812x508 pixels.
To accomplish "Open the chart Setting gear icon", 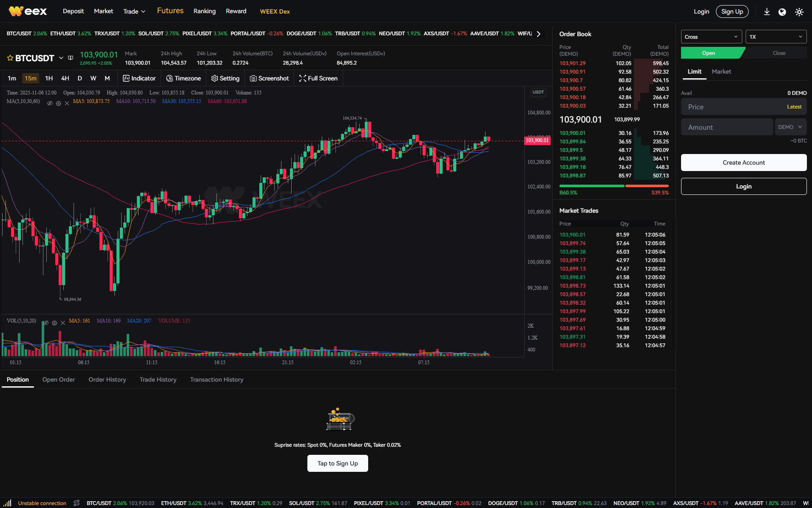I will point(225,78).
